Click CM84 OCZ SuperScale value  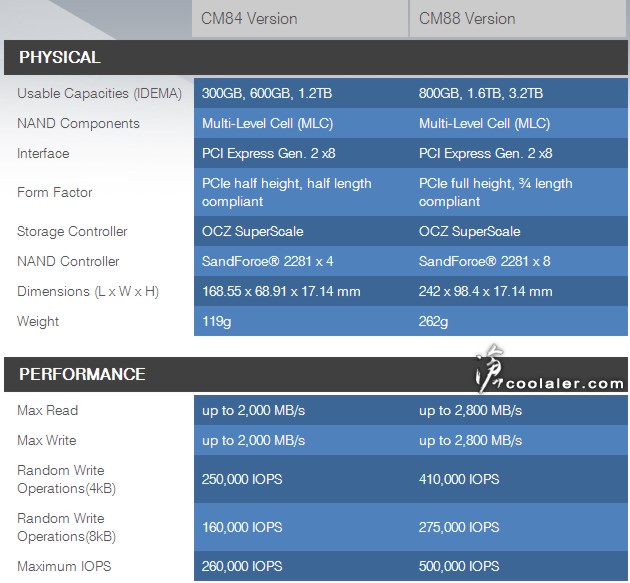click(x=252, y=231)
